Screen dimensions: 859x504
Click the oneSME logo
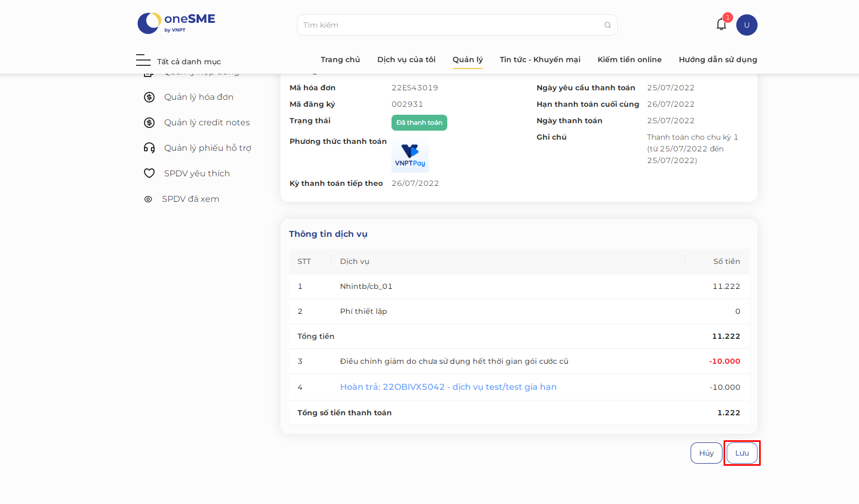176,23
